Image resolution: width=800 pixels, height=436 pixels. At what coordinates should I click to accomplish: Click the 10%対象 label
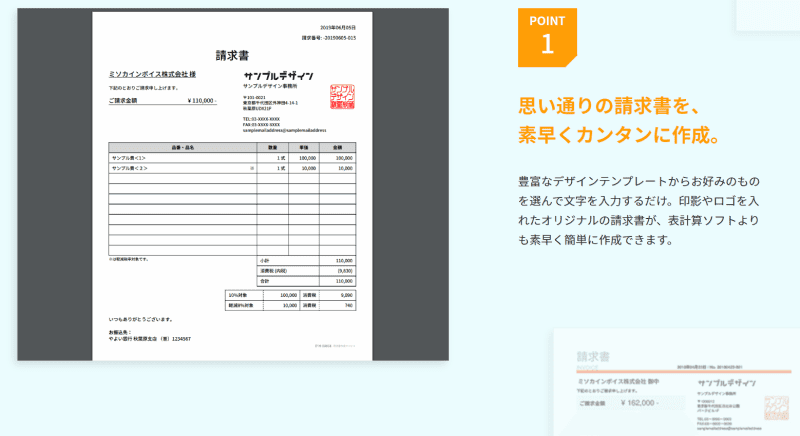tap(238, 295)
